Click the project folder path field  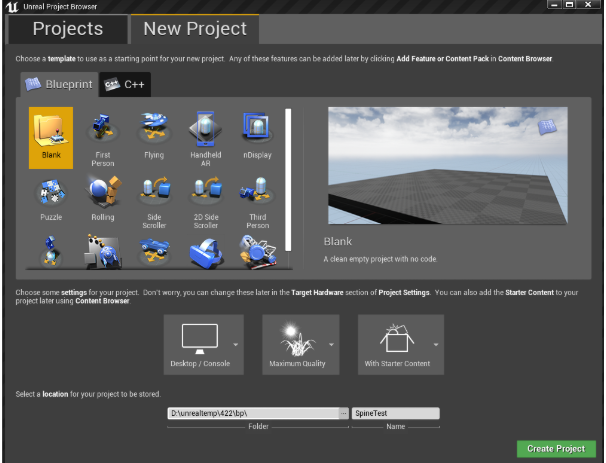coord(253,413)
